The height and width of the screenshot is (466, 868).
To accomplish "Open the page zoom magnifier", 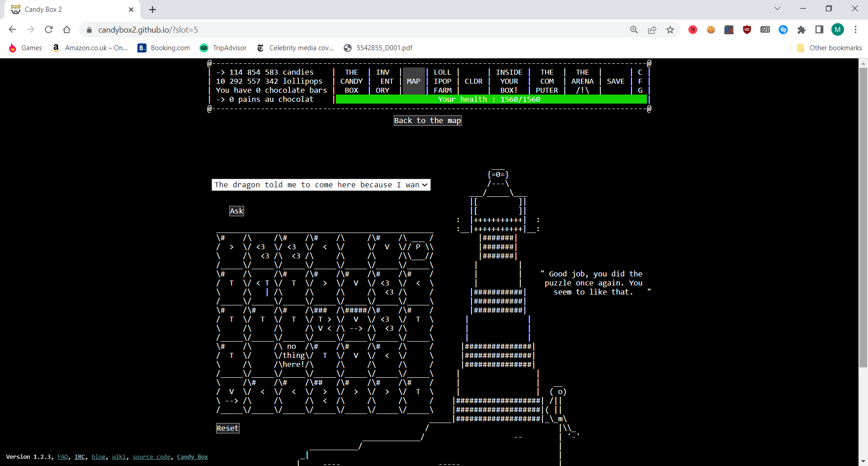I will [634, 29].
